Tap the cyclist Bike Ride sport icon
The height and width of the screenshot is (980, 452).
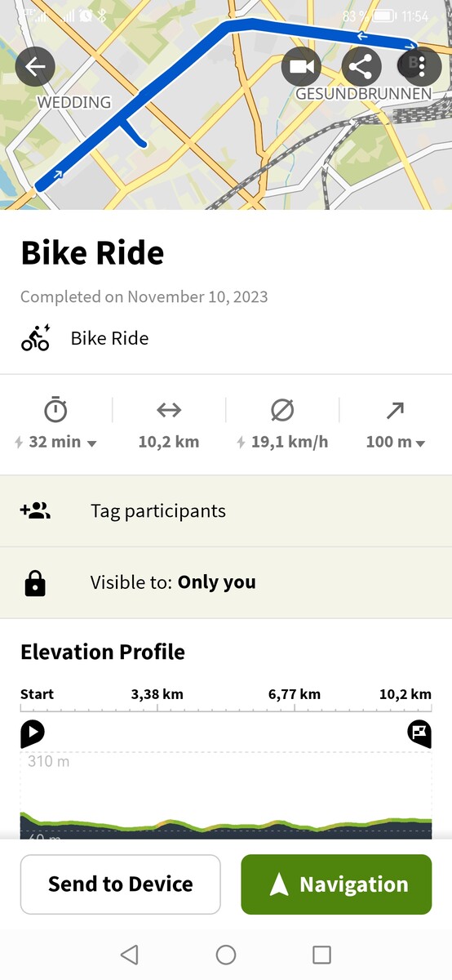(36, 338)
